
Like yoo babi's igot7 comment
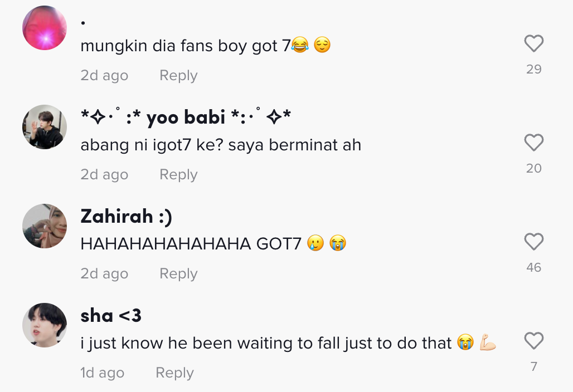(x=533, y=143)
